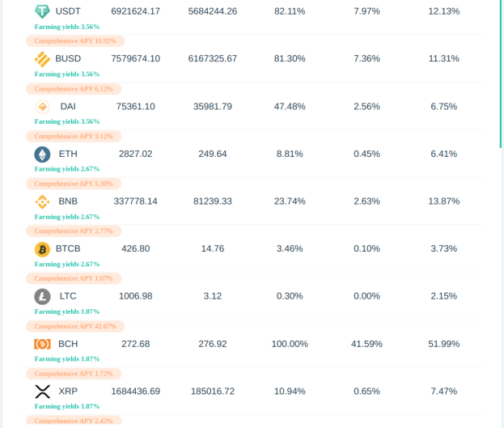Viewport: 504px width, 428px height.
Task: Select the BNB 13.87% rate cell
Action: 444,201
